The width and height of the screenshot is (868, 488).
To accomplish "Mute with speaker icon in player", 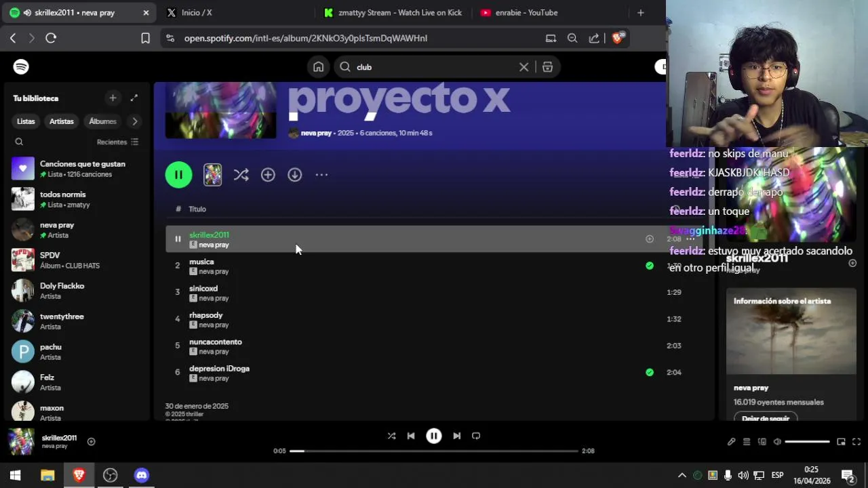I will (777, 442).
